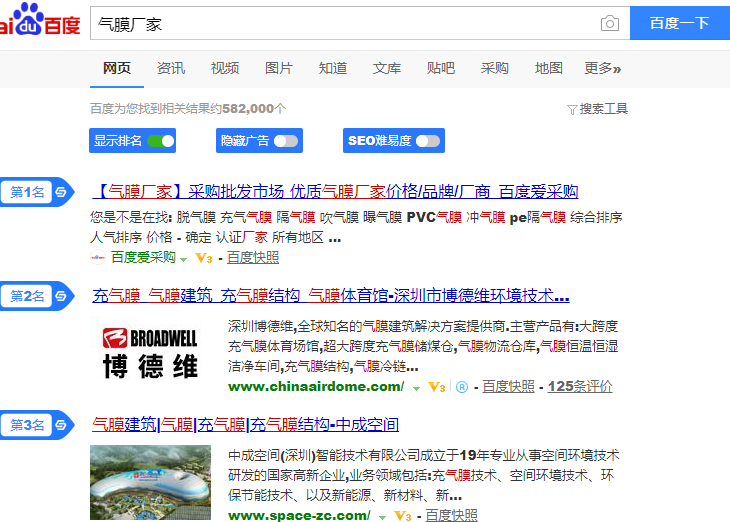Switch to the 视频 tab
The width and height of the screenshot is (730, 522).
(x=225, y=68)
